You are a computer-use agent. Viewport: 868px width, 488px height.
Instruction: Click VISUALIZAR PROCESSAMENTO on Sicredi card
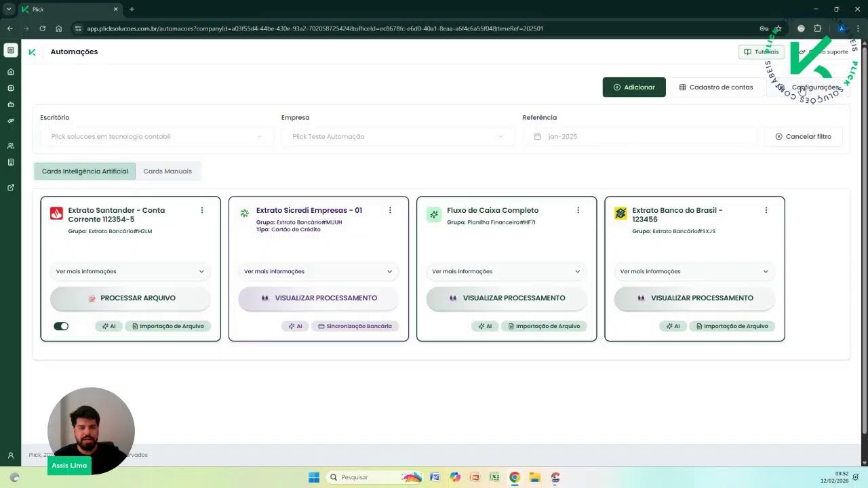click(x=318, y=298)
